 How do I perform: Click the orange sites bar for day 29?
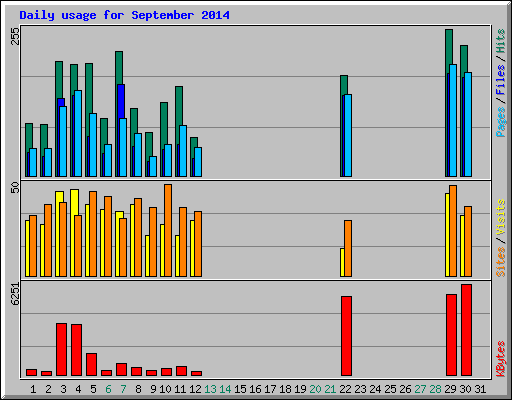[x=453, y=231]
